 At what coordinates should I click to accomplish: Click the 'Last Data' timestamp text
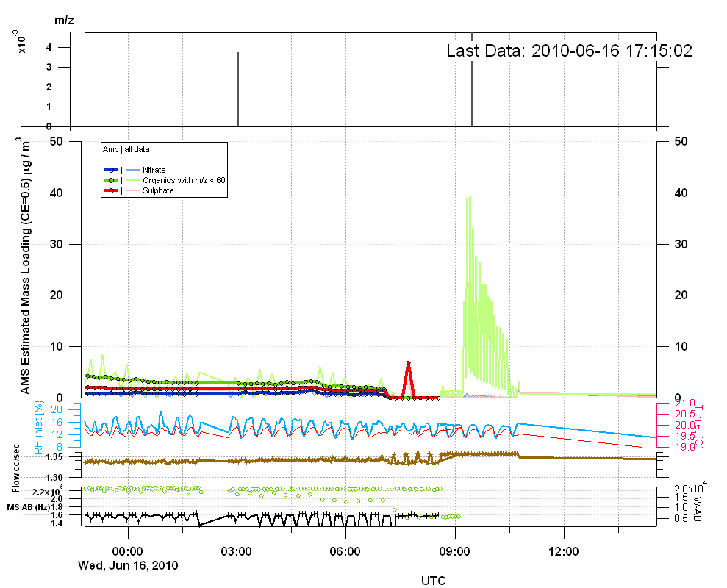(x=569, y=51)
